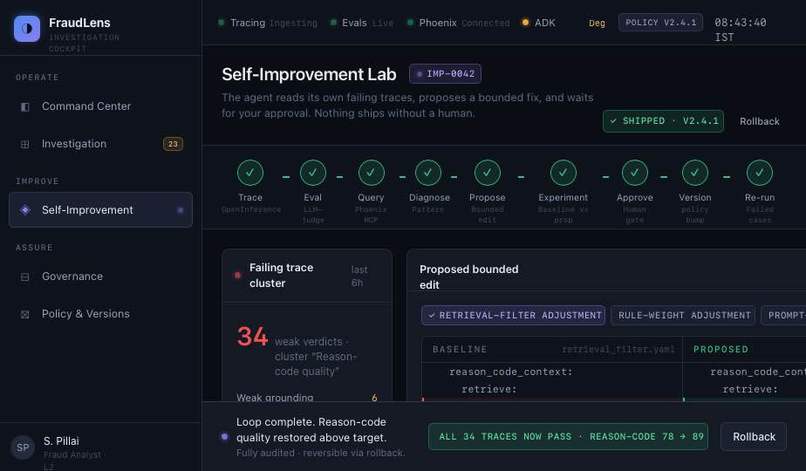Image resolution: width=806 pixels, height=471 pixels.
Task: Click the ADK status indicator
Action: pos(539,23)
